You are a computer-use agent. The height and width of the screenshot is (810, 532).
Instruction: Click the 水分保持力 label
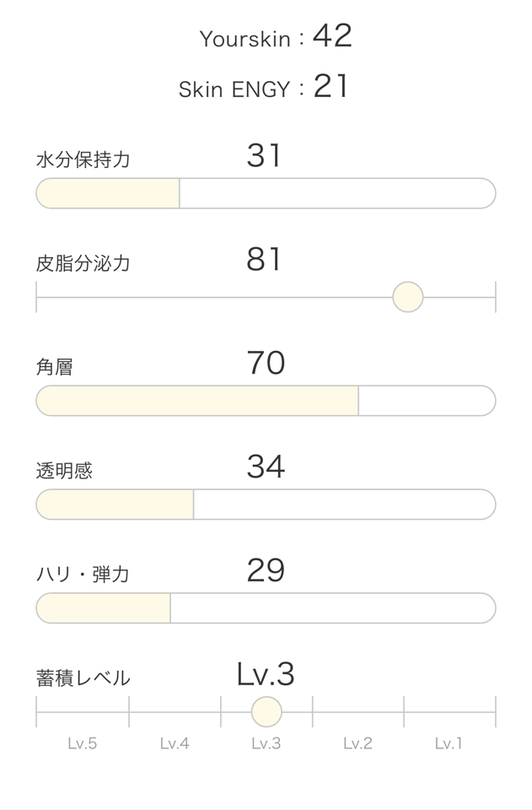tap(83, 159)
